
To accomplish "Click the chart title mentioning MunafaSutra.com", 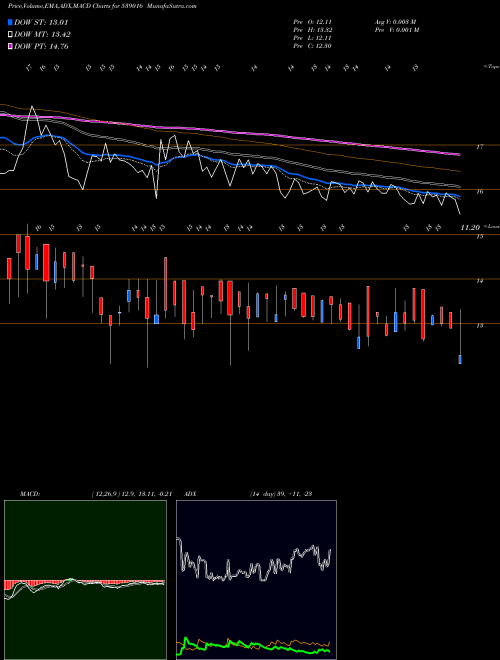I will [x=102, y=6].
